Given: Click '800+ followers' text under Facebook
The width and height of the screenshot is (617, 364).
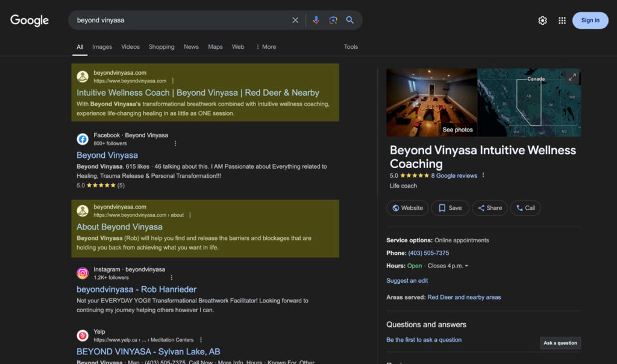Looking at the screenshot, I should point(110,143).
